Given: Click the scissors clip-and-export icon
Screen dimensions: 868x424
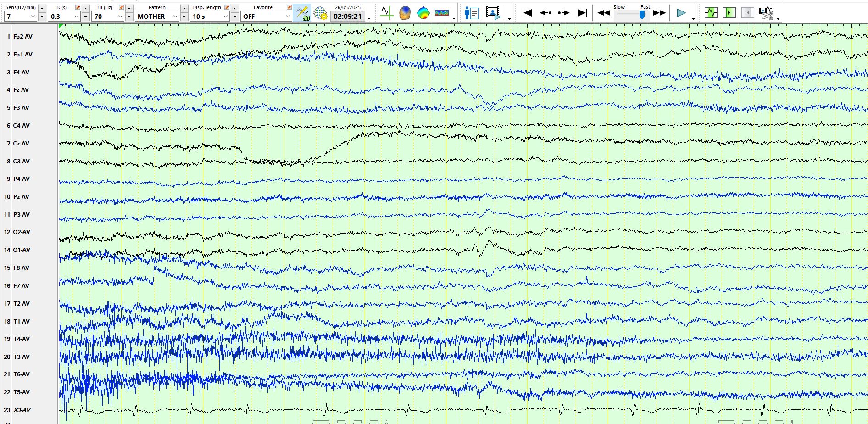Looking at the screenshot, I should pos(766,13).
